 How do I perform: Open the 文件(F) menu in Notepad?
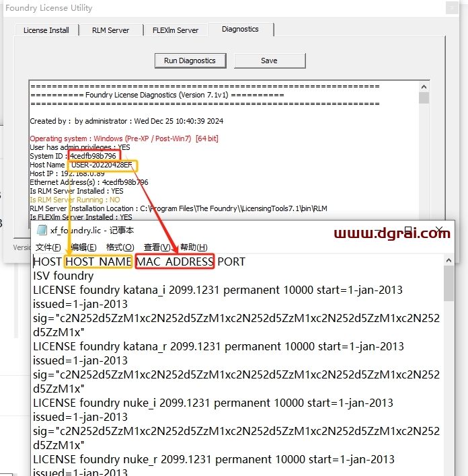pos(48,247)
